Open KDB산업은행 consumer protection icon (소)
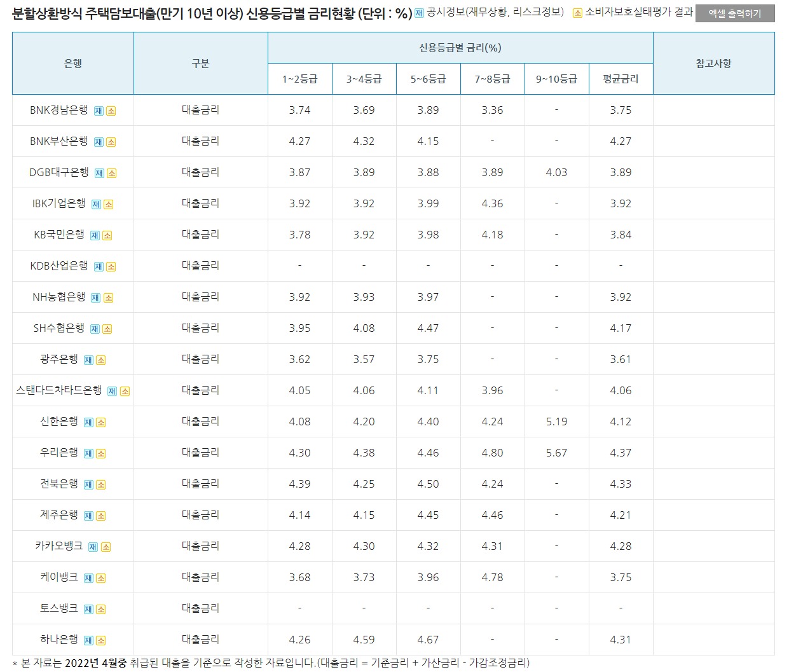This screenshot has height=672, width=789. [111, 266]
